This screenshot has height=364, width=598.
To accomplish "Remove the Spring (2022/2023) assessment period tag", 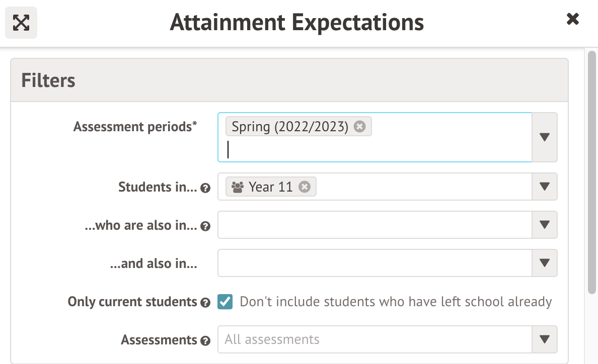I will [x=359, y=127].
